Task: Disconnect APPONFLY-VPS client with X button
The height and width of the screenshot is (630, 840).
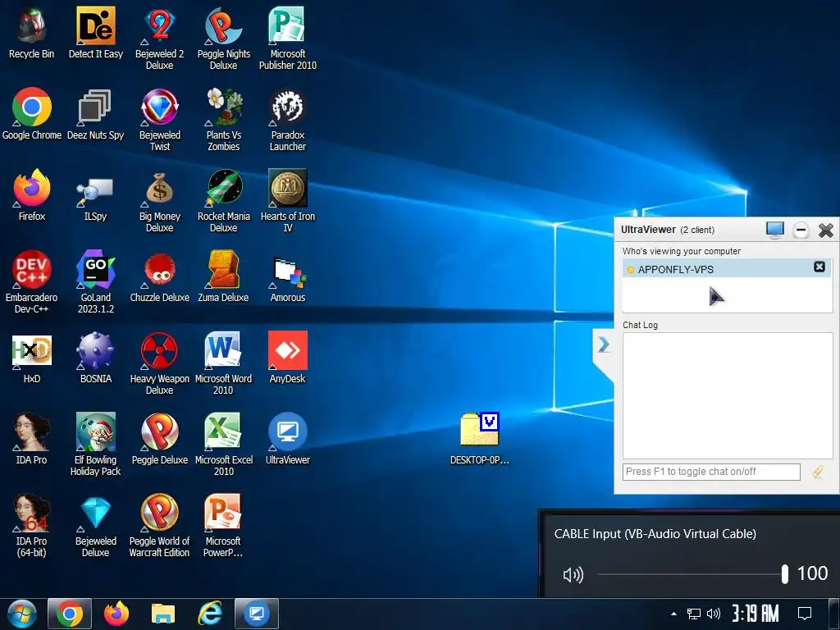Action: pyautogui.click(x=819, y=267)
